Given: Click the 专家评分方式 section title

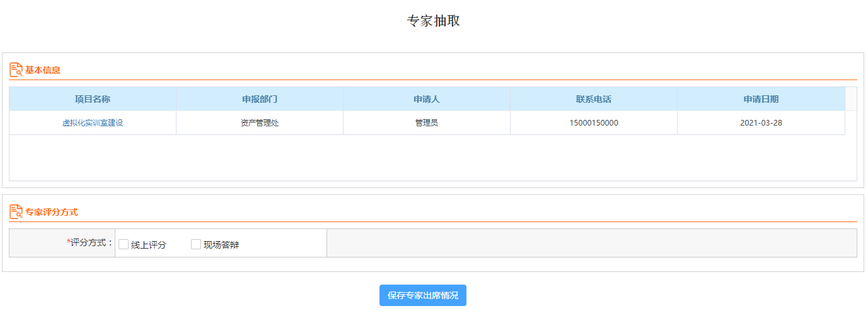Looking at the screenshot, I should 52,212.
